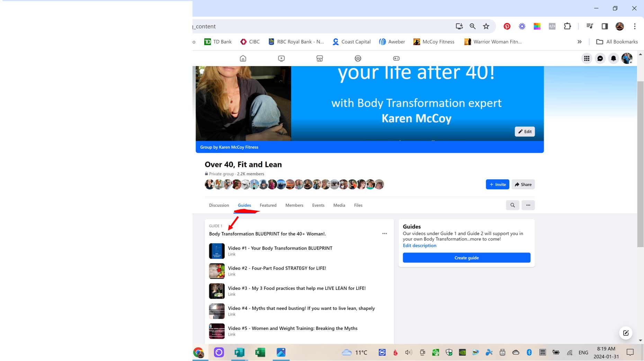Viewport: 644px width, 361px height.
Task: Open Excel from the taskbar
Action: click(260, 352)
